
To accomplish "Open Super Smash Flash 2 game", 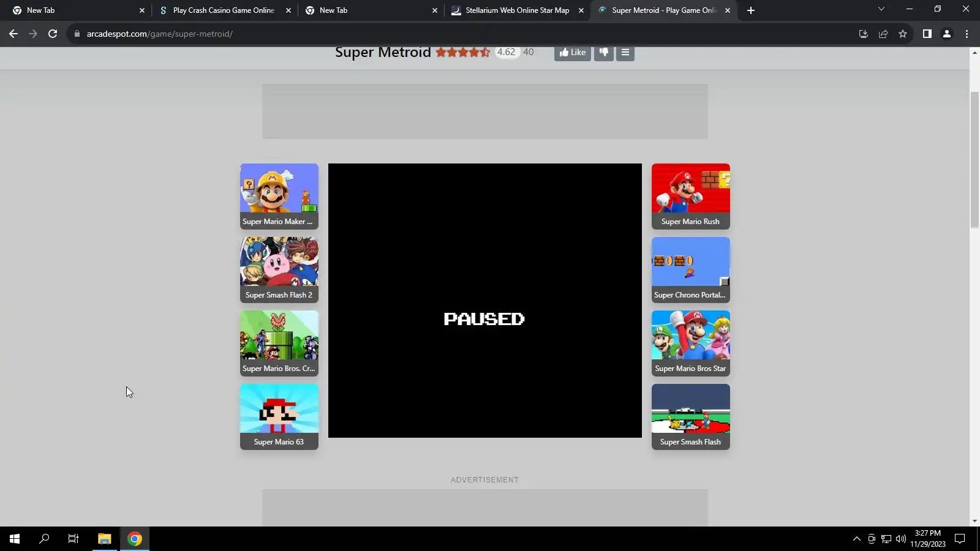I will [x=279, y=270].
